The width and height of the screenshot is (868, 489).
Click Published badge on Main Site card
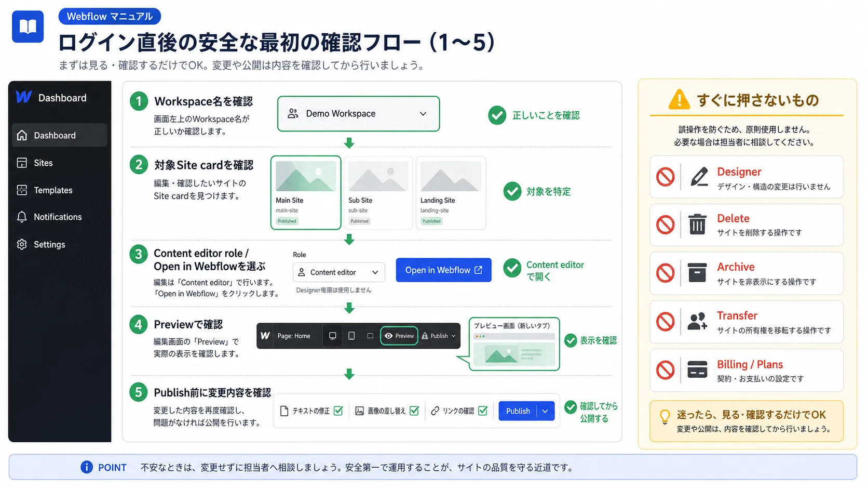(287, 221)
